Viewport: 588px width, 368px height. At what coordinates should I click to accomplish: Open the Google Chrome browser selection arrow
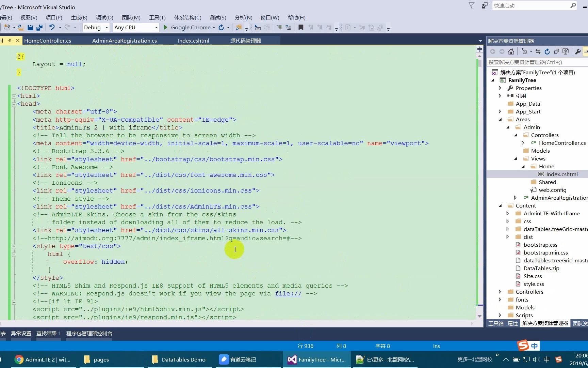(x=214, y=27)
